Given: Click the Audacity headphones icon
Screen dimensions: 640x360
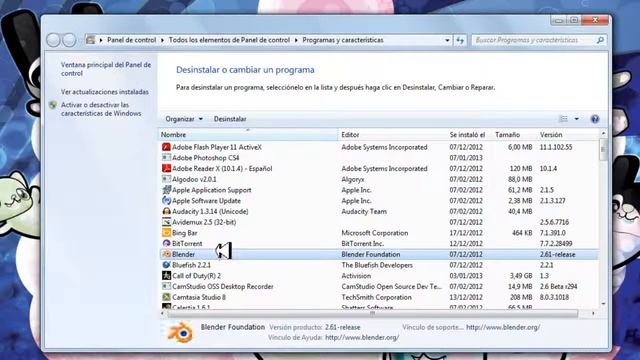Looking at the screenshot, I should click(x=166, y=211).
